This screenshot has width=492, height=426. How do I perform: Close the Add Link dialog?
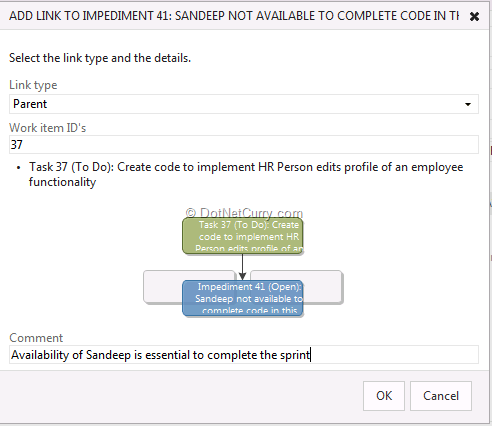[474, 16]
